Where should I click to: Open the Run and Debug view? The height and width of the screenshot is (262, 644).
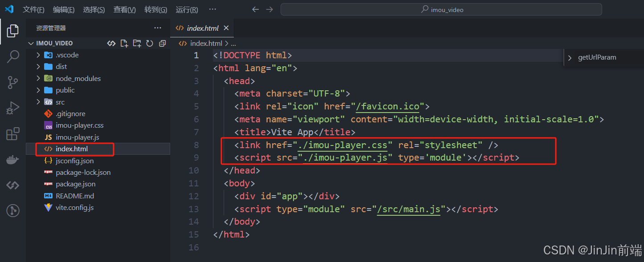point(13,108)
